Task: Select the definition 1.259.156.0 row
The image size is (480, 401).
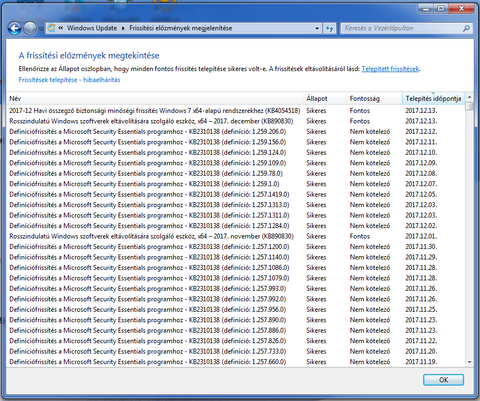Action: [x=235, y=142]
